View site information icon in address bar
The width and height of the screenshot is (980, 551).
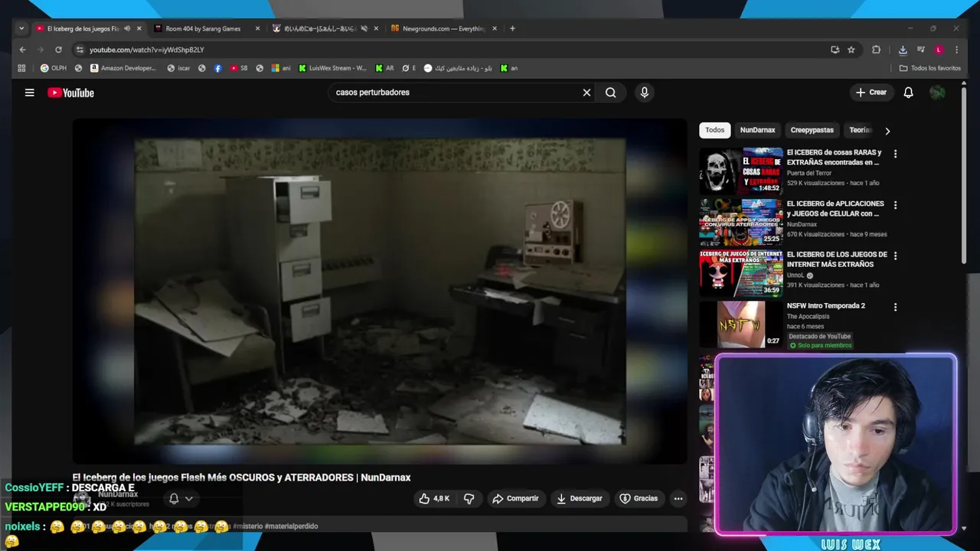(x=80, y=50)
